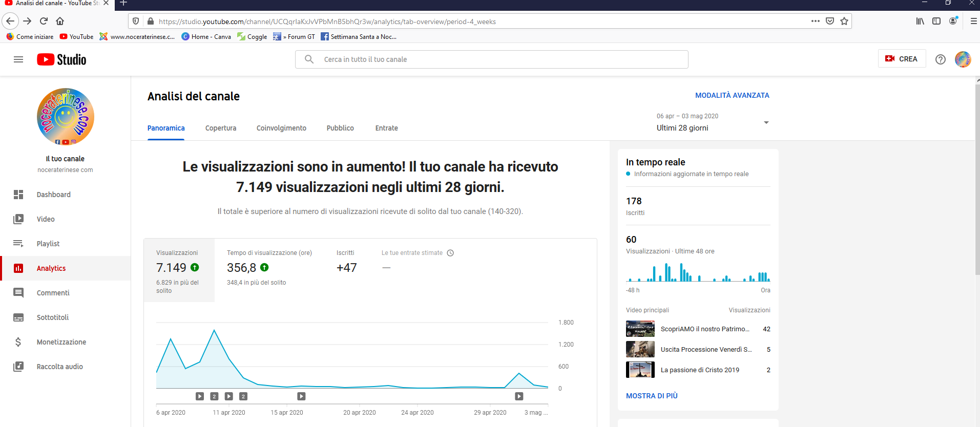Image resolution: width=980 pixels, height=427 pixels.
Task: Click the Raccolta audio sidebar icon
Action: 18,367
